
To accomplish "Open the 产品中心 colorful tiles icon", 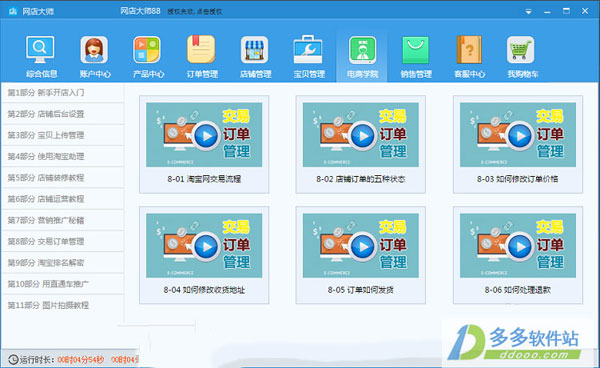I will click(147, 50).
